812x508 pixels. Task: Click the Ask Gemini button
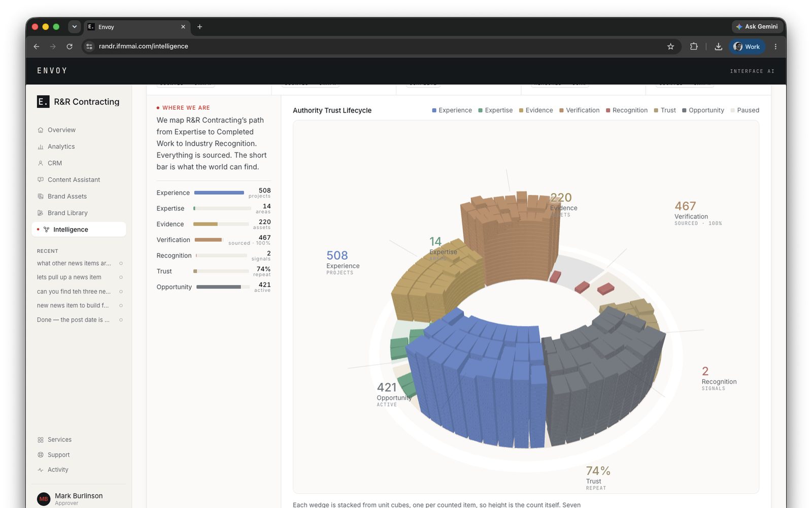coord(757,26)
